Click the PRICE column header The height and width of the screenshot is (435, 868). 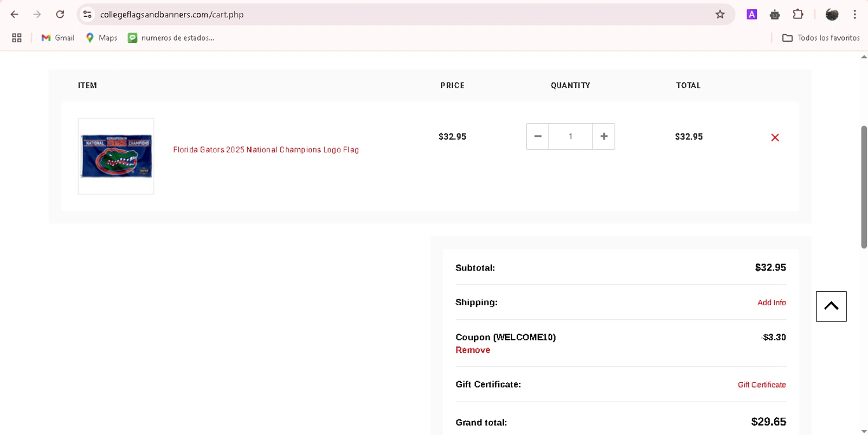point(453,86)
